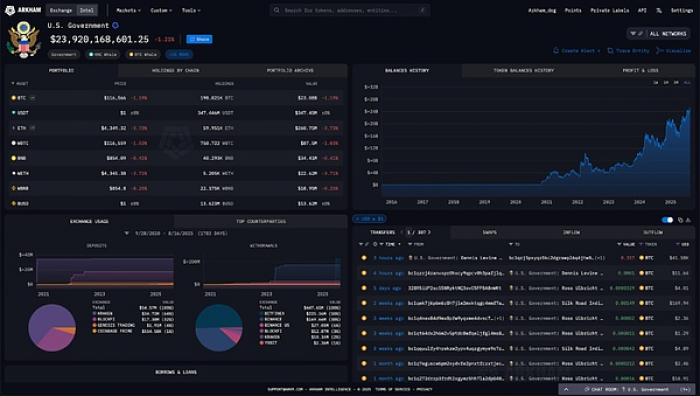Click the copy icon above transfers table
700x396 pixels.
[x=680, y=220]
